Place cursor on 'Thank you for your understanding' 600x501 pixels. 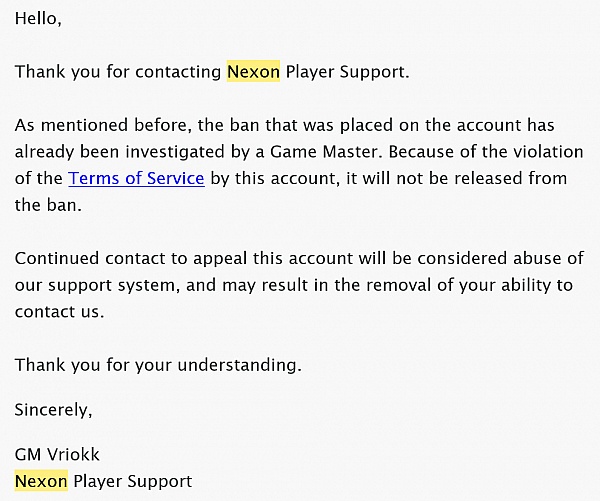[158, 364]
